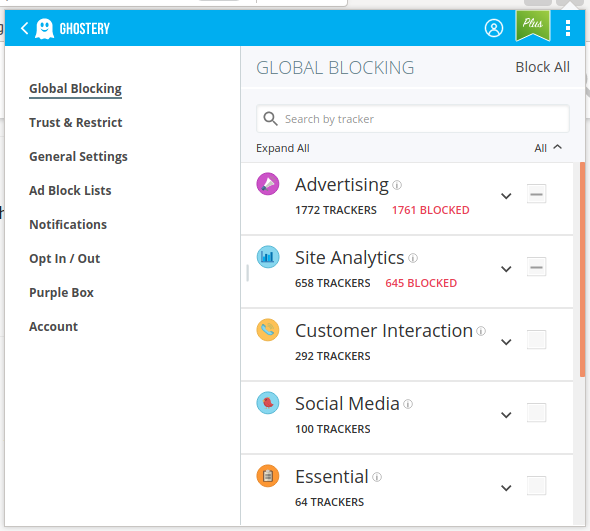Check the Social Media blocking checkbox

536,413
